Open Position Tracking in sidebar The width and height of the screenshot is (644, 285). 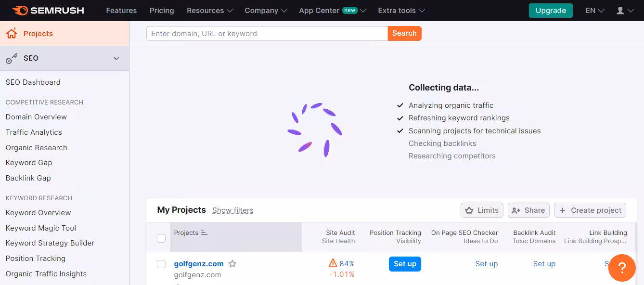36,259
